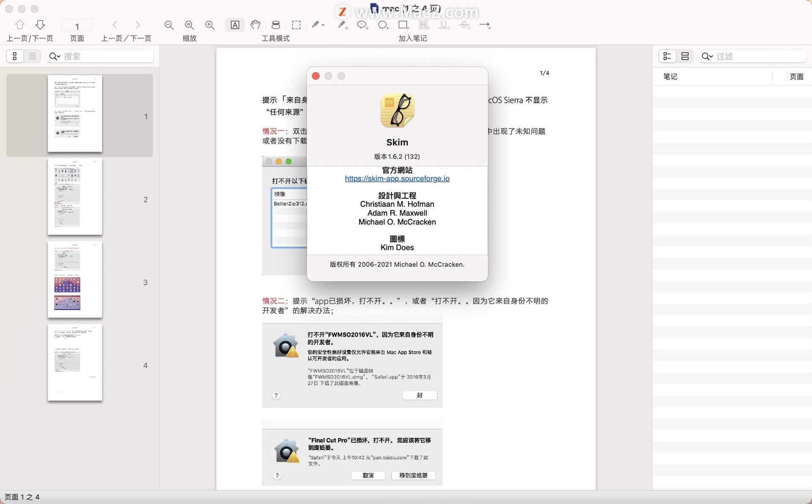Click the page number field
The image size is (812, 504).
coord(77,26)
